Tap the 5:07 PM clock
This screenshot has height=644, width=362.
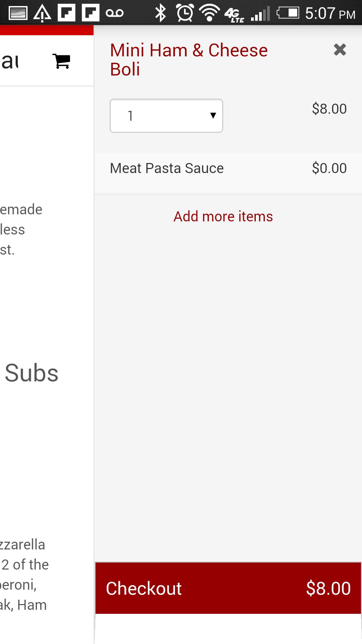tap(330, 13)
